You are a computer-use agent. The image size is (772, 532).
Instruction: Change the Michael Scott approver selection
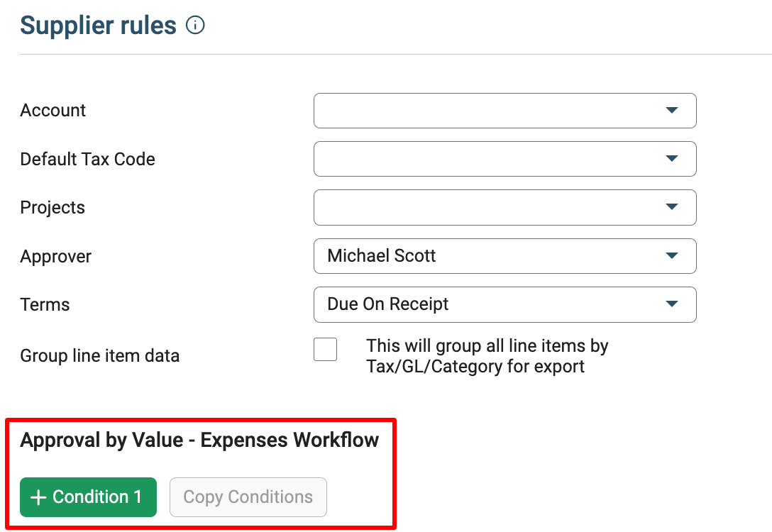[504, 256]
